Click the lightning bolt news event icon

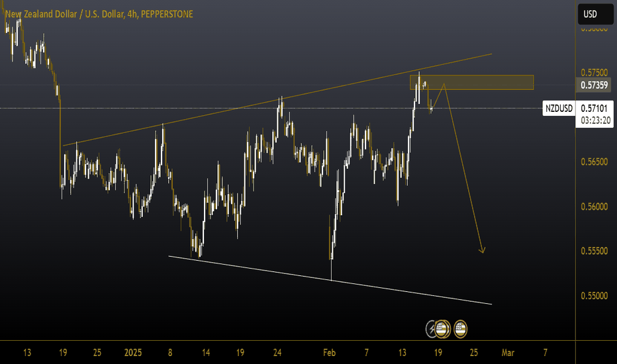pyautogui.click(x=432, y=329)
